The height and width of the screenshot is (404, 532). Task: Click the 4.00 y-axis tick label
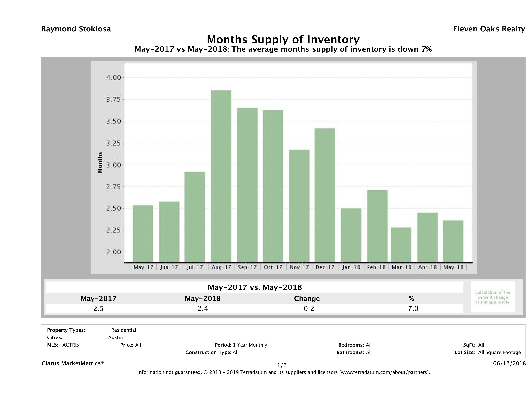tap(114, 78)
